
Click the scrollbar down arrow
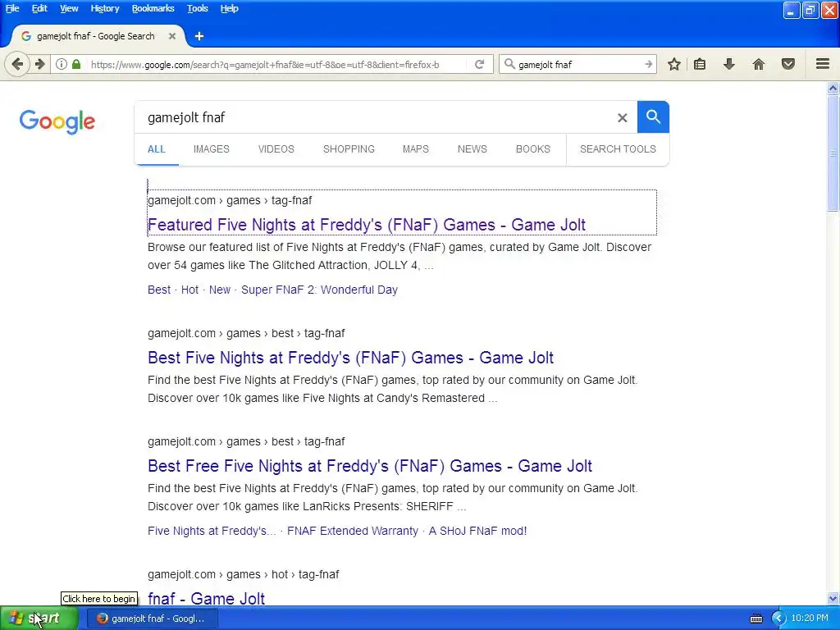833,598
